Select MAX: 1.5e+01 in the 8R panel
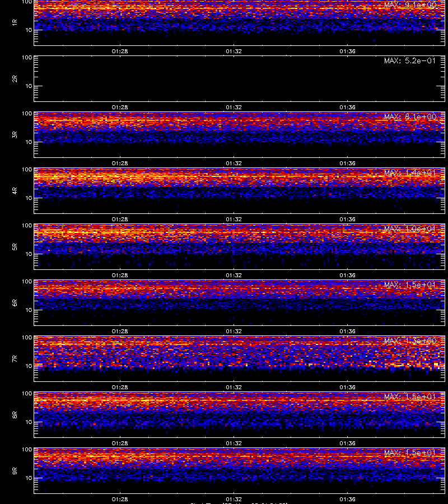448x504 pixels. pos(410,396)
